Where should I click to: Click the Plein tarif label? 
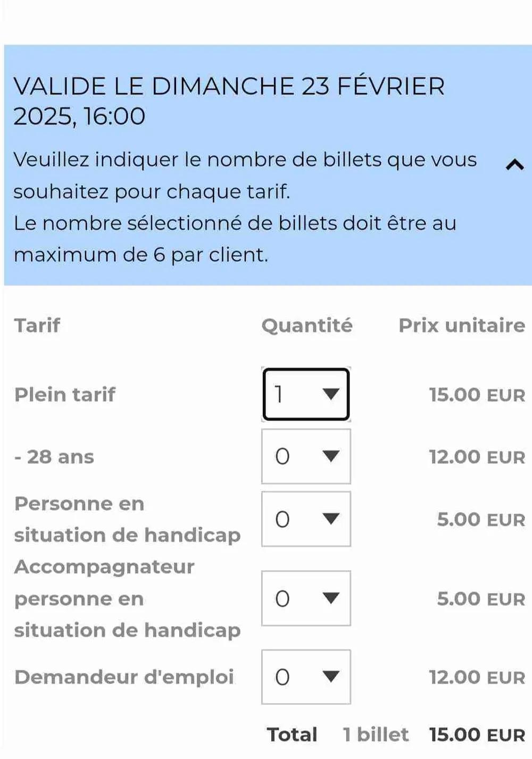tap(64, 395)
